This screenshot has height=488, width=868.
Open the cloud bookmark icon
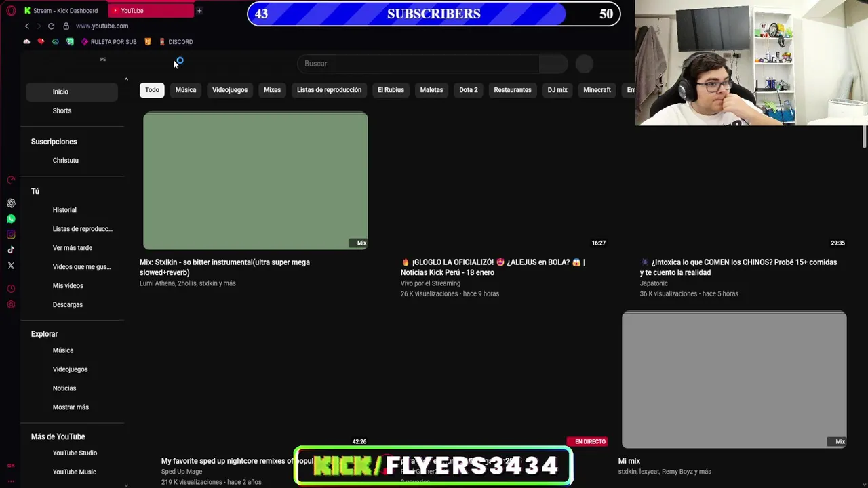coord(26,42)
